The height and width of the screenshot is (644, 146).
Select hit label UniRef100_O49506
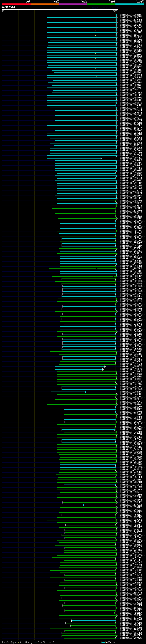131,80
